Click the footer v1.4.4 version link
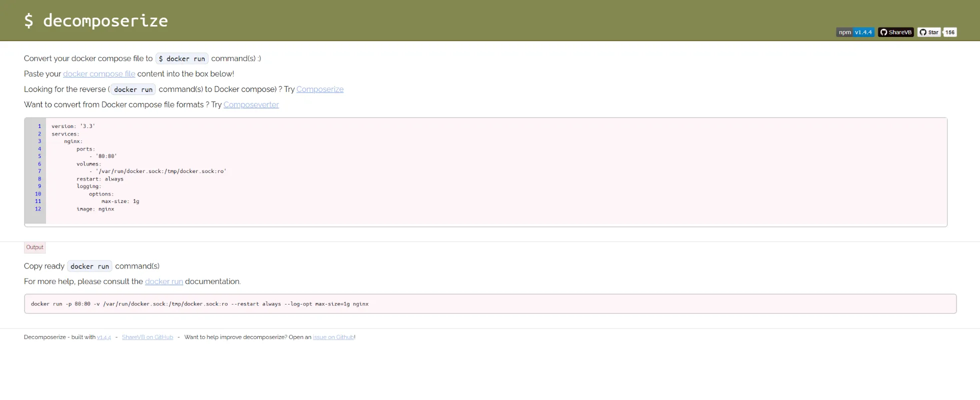This screenshot has height=400, width=980. (x=104, y=337)
